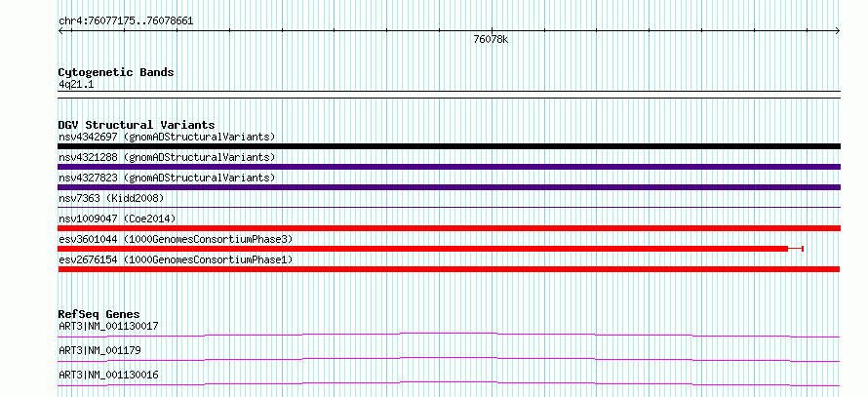868x397 pixels.
Task: Open variant nsv4327823 gnomAD label
Action: pyautogui.click(x=167, y=178)
